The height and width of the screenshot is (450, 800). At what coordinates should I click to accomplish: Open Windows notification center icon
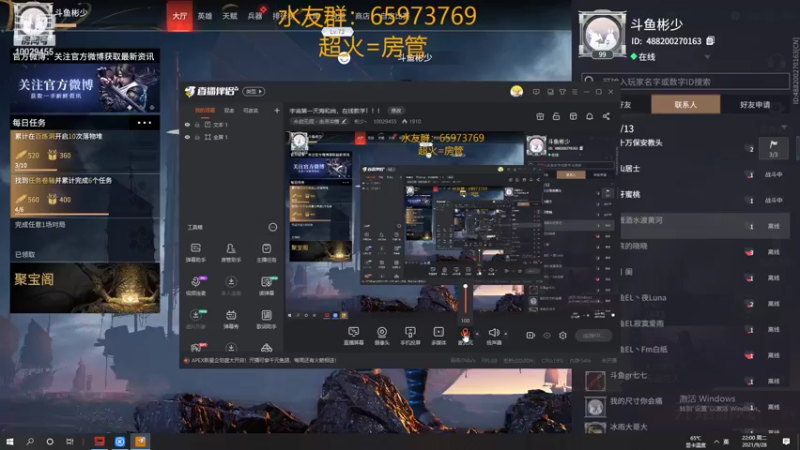(786, 441)
